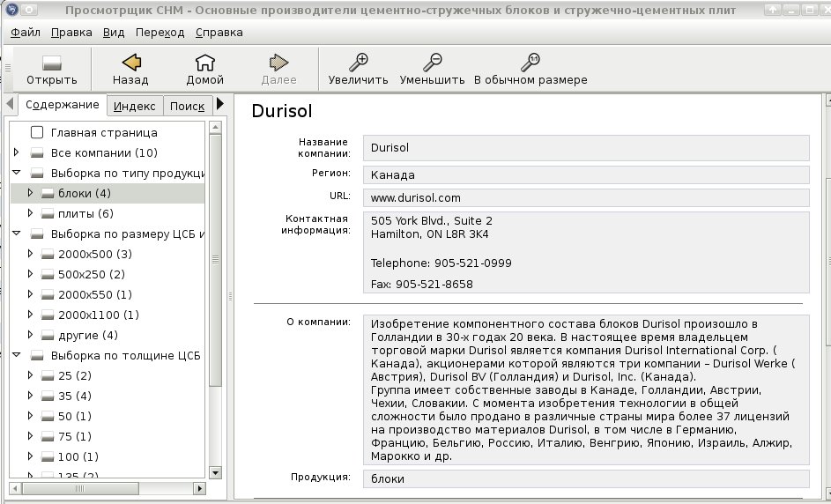This screenshot has width=831, height=504.
Task: Click the left tab-scroll arrow
Action: (10, 104)
